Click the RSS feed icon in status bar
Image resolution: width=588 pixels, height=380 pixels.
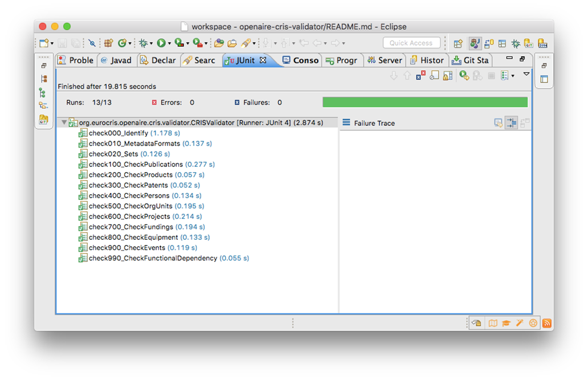(x=546, y=323)
